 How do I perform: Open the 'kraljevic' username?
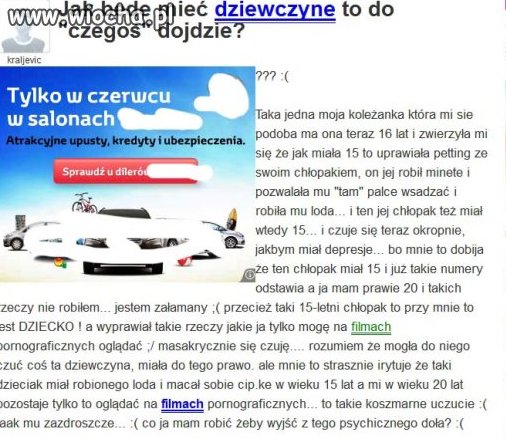coord(24,60)
